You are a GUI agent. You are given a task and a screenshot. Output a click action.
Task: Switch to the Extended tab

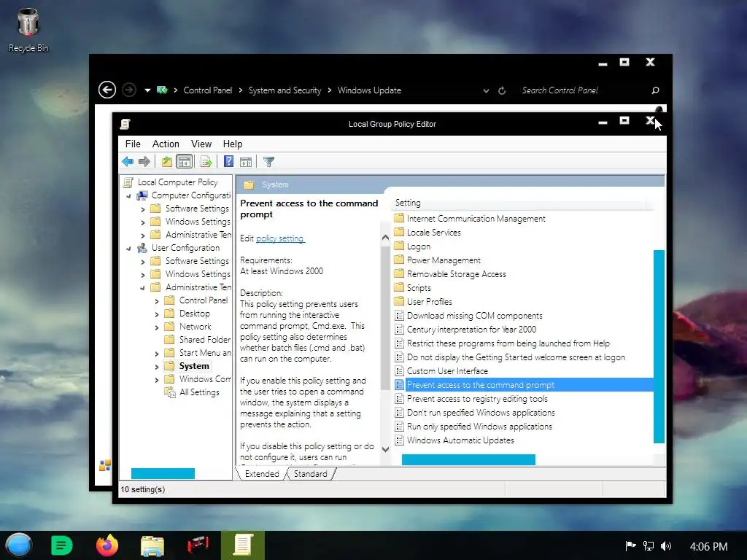(262, 474)
